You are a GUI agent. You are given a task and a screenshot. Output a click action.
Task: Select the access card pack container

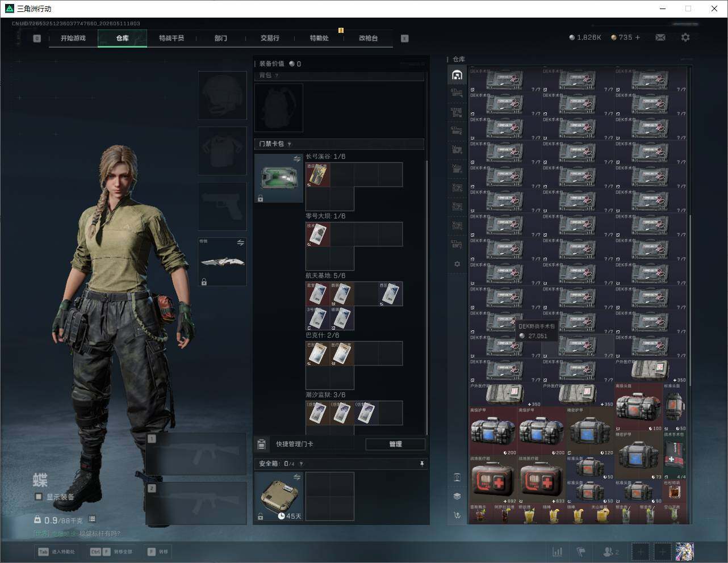[279, 178]
